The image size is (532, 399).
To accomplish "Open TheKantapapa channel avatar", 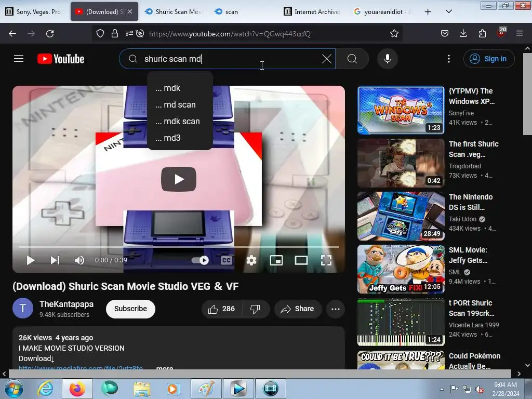I will point(23,308).
